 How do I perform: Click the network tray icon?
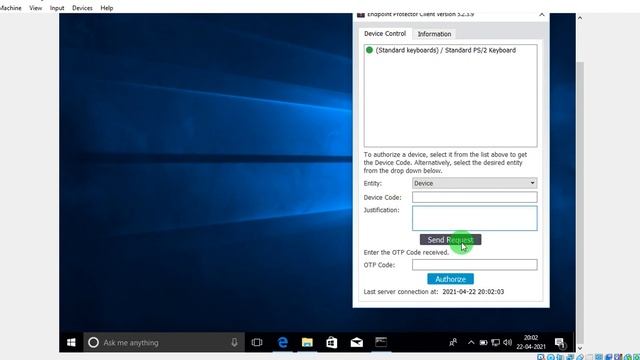point(496,342)
